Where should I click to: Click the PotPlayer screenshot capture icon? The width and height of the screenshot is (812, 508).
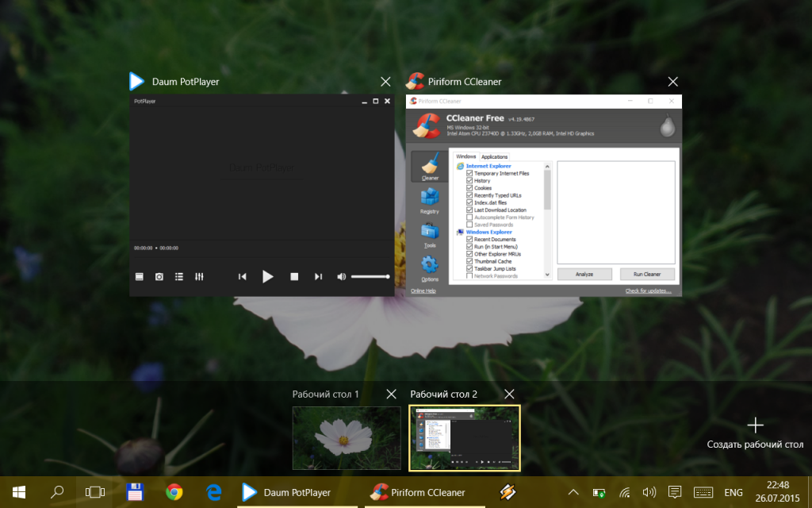(x=159, y=276)
